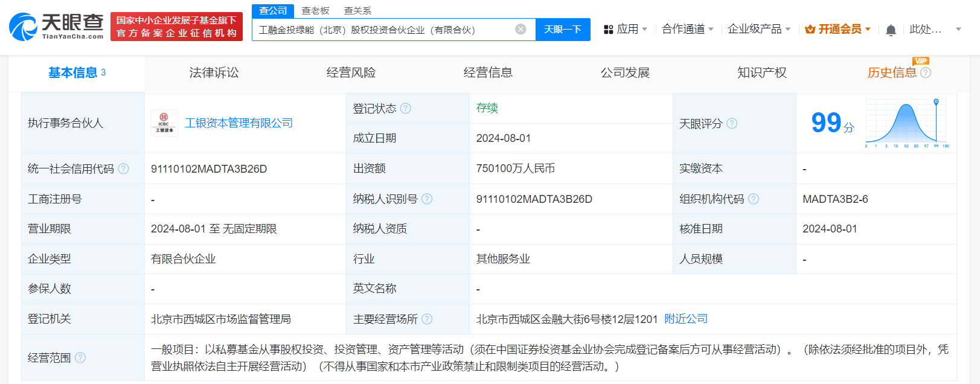Switch to the 经营信息 tab
The image size is (980, 384).
[x=488, y=72]
